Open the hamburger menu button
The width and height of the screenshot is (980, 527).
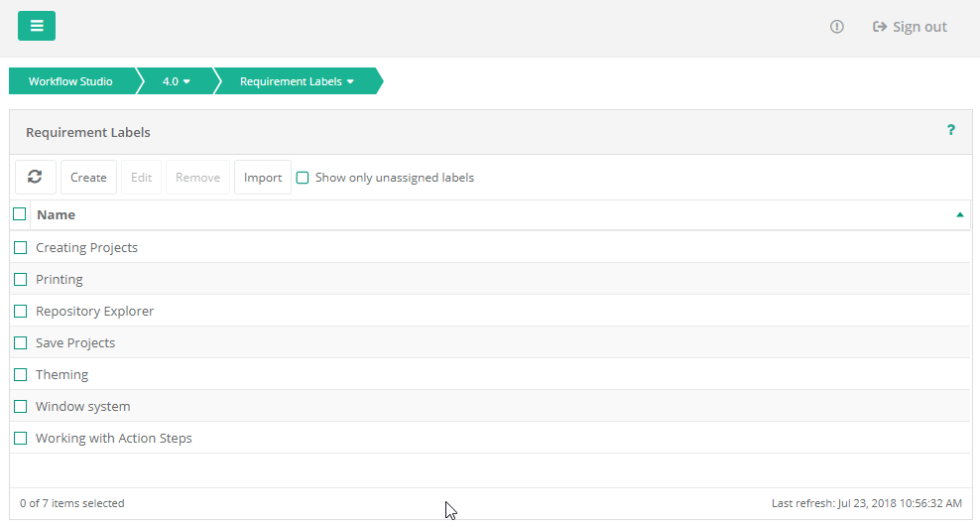[x=37, y=26]
